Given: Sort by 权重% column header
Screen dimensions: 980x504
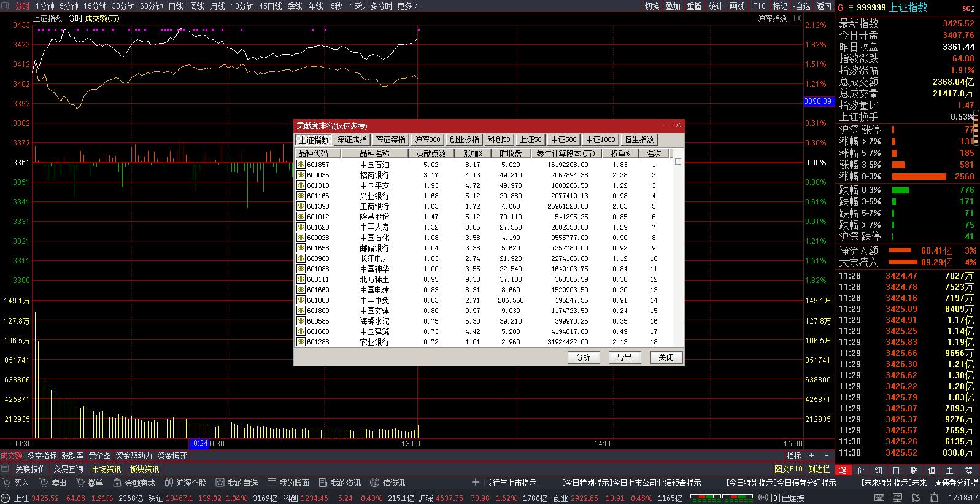Looking at the screenshot, I should [x=620, y=153].
